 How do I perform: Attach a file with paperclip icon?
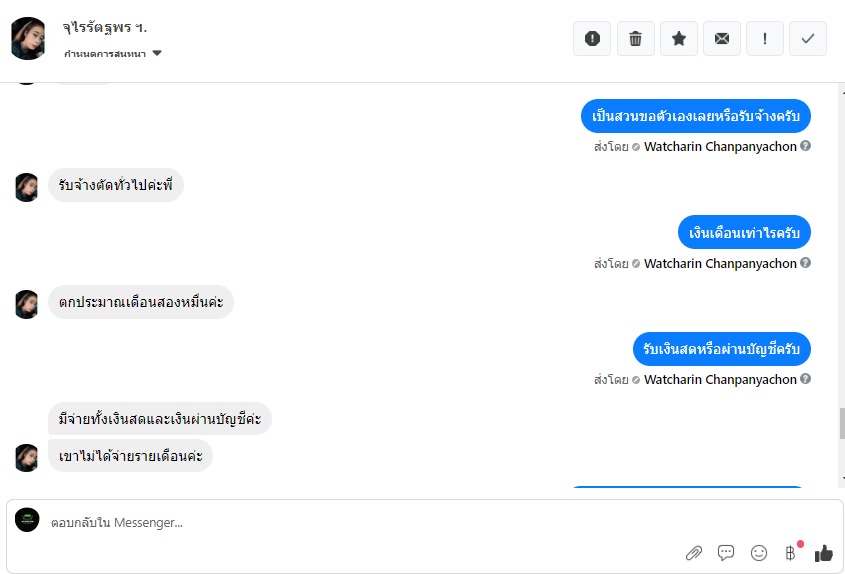(694, 553)
